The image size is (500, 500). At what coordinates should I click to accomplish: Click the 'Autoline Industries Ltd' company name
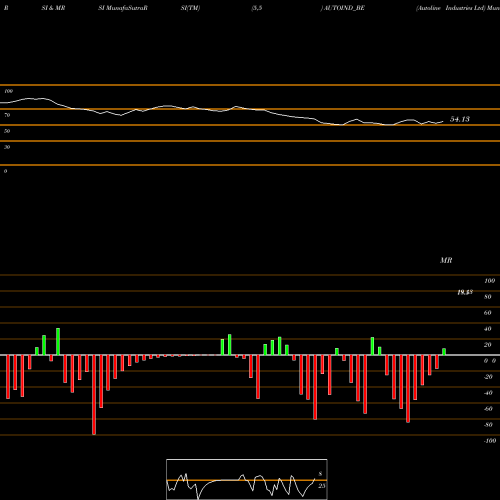(x=450, y=8)
